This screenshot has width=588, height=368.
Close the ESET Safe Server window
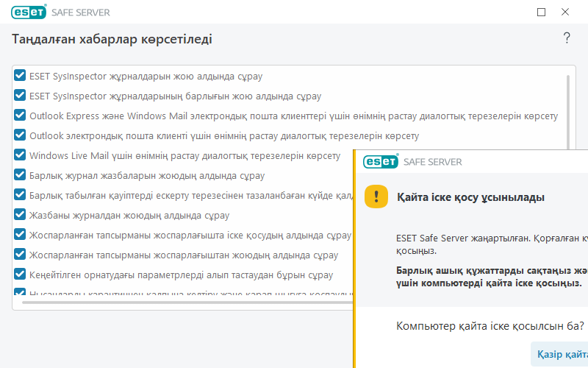(565, 12)
